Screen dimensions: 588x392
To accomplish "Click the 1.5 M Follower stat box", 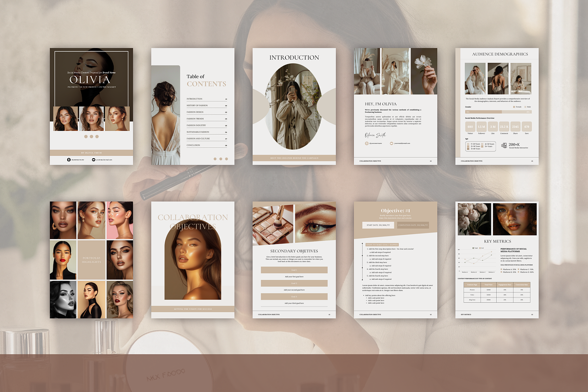I will click(481, 127).
